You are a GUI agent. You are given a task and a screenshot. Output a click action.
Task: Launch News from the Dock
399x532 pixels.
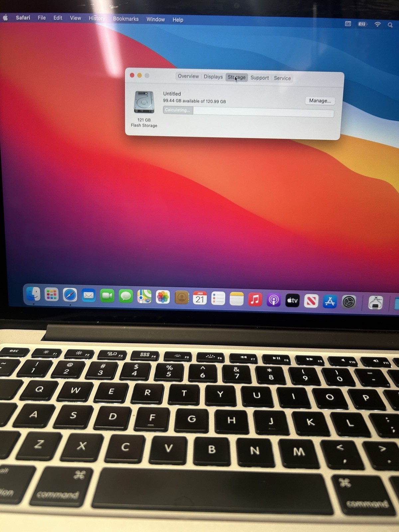pyautogui.click(x=311, y=301)
